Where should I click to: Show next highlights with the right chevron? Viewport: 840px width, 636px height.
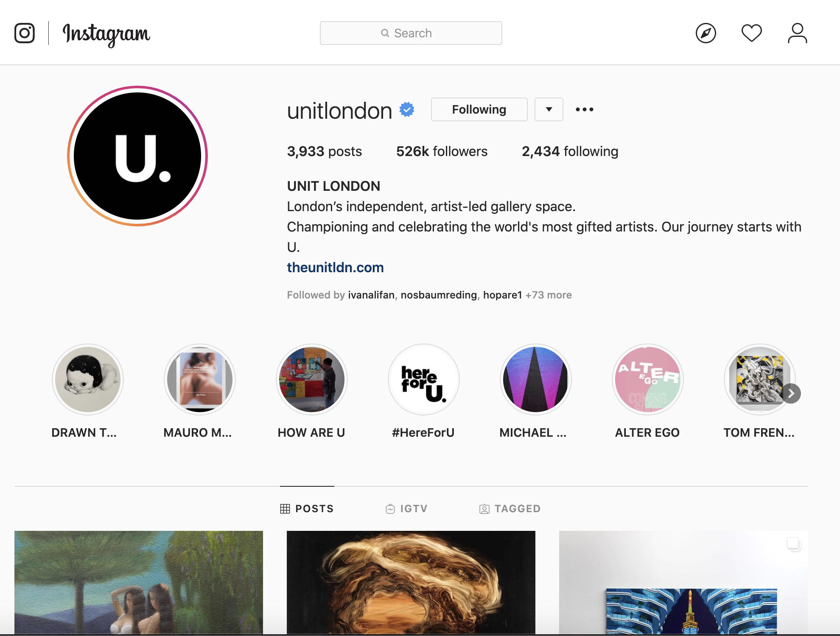(791, 393)
